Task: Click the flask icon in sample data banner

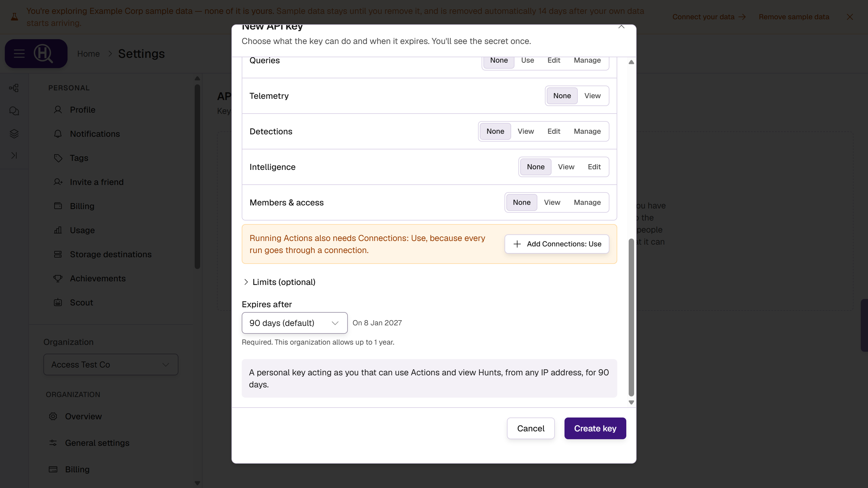Action: pos(14,17)
